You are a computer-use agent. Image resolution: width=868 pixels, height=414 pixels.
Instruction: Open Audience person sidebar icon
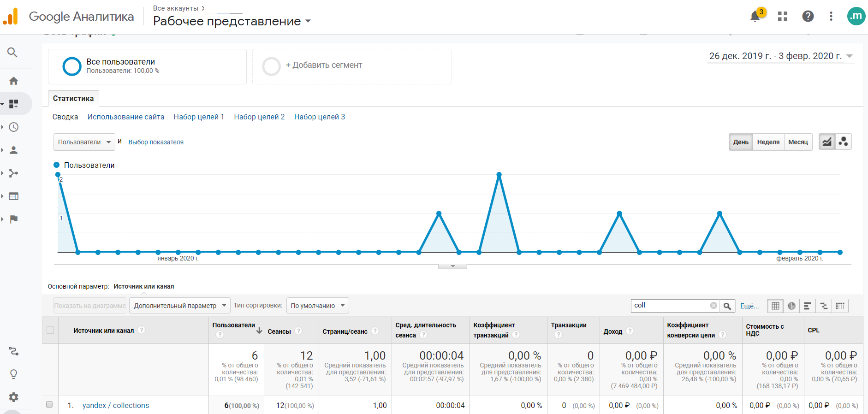click(x=14, y=150)
